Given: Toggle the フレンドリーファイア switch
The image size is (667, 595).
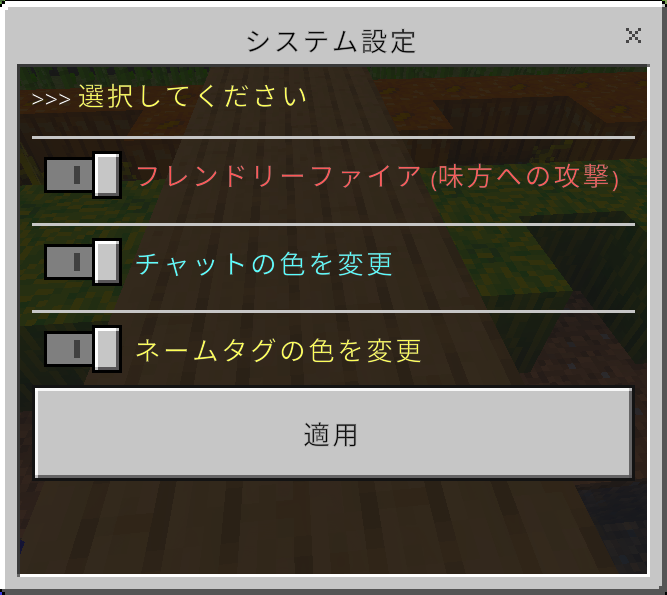Looking at the screenshot, I should tap(83, 175).
